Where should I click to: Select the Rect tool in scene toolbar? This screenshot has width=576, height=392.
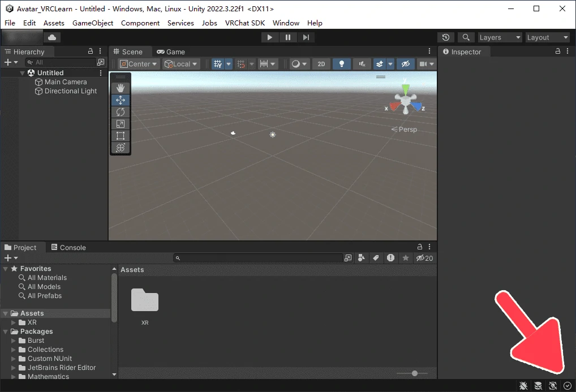click(121, 136)
